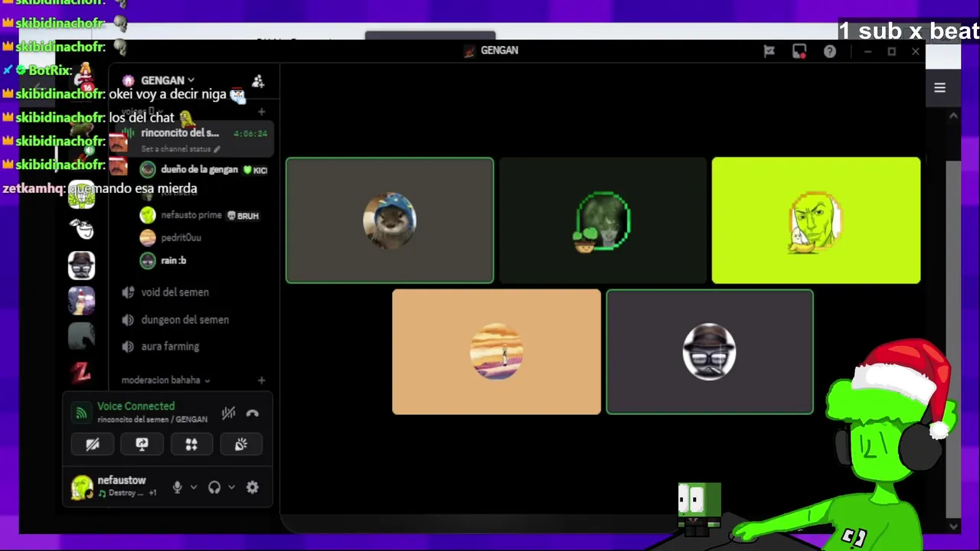
Task: Open the microphone input options arrow
Action: [x=193, y=487]
